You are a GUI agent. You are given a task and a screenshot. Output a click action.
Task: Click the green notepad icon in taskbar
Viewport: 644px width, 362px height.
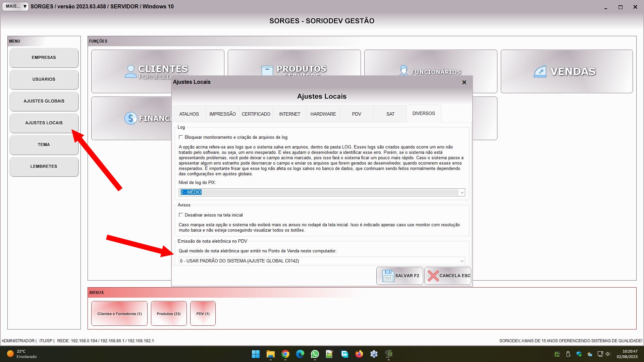click(x=329, y=354)
